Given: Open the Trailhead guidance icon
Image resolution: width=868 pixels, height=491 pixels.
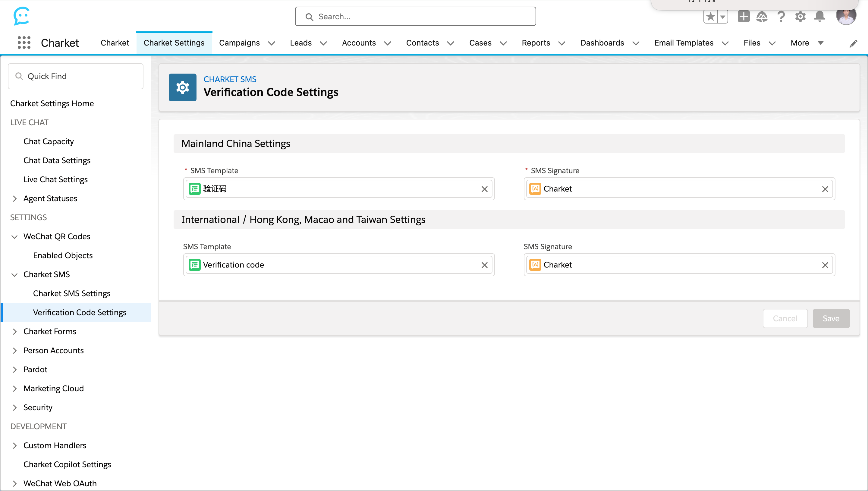Looking at the screenshot, I should 762,17.
